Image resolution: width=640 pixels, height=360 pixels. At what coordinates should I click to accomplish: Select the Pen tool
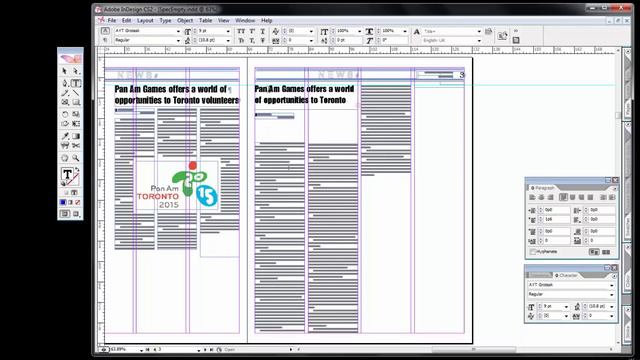64,83
